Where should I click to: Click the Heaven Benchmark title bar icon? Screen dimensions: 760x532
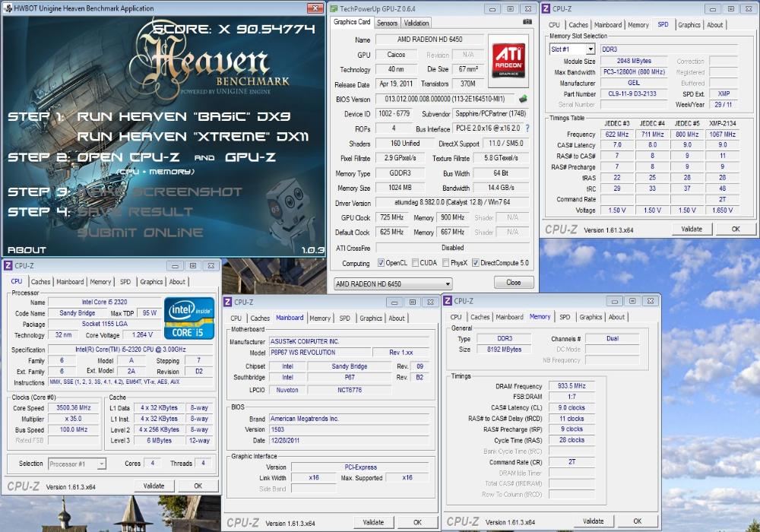(8, 8)
